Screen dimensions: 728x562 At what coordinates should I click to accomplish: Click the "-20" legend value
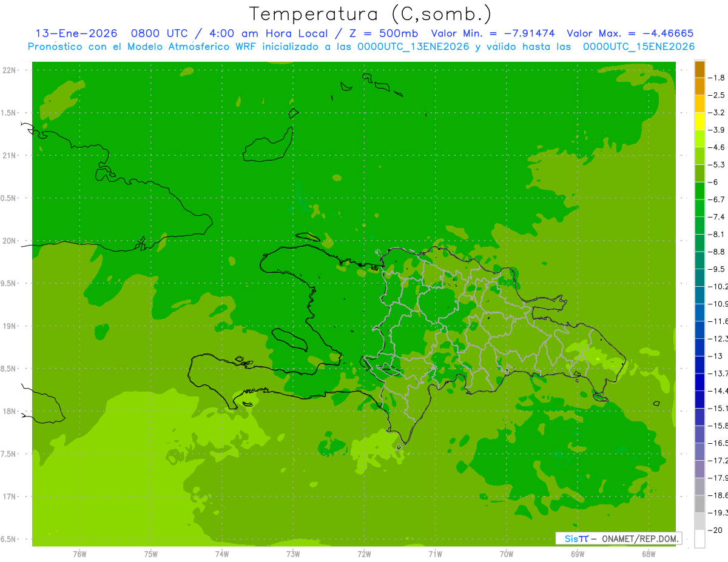pyautogui.click(x=715, y=530)
